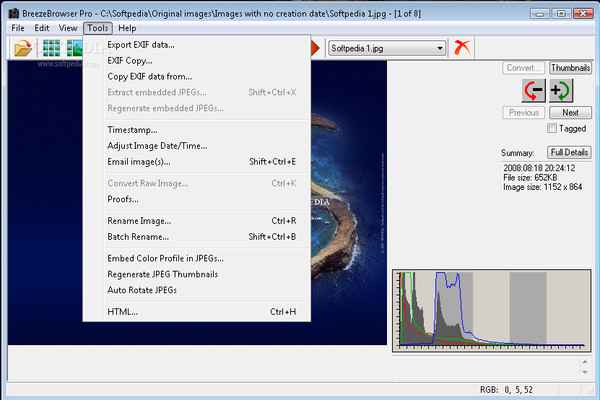The height and width of the screenshot is (400, 600).
Task: Rotate image counter-clockwise with red minus icon
Action: point(534,91)
